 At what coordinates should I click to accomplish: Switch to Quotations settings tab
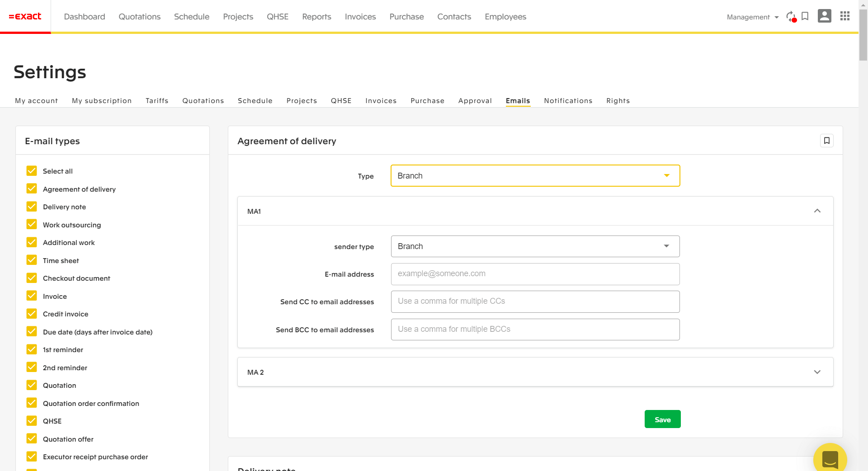click(203, 100)
